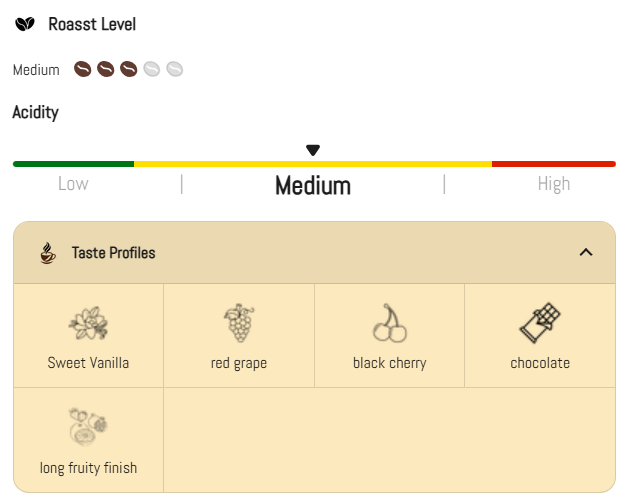Select the Medium acidity label
The height and width of the screenshot is (501, 625).
pyautogui.click(x=313, y=186)
